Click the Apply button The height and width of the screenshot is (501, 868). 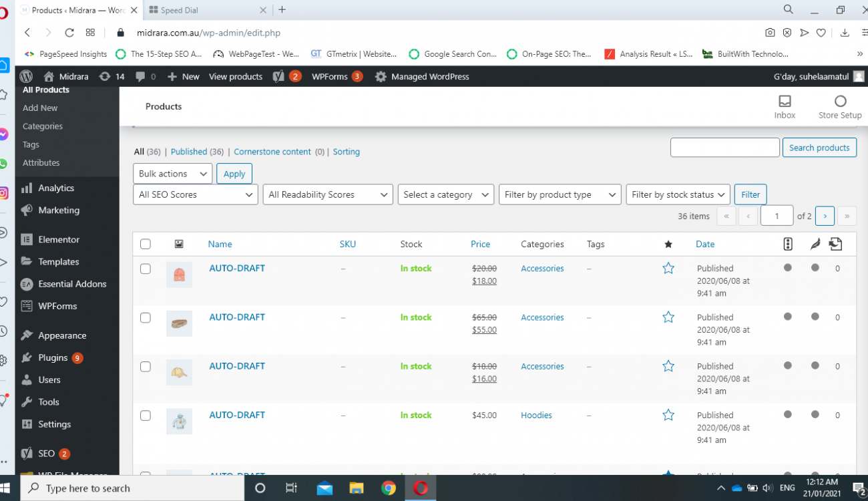[234, 174]
